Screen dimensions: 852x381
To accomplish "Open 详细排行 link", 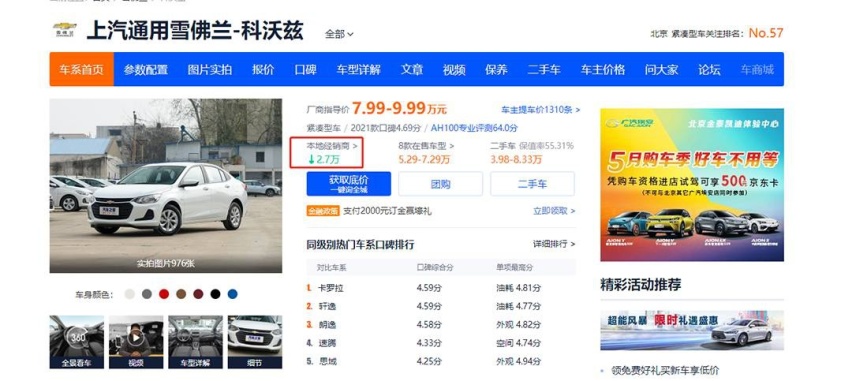I will [x=554, y=244].
